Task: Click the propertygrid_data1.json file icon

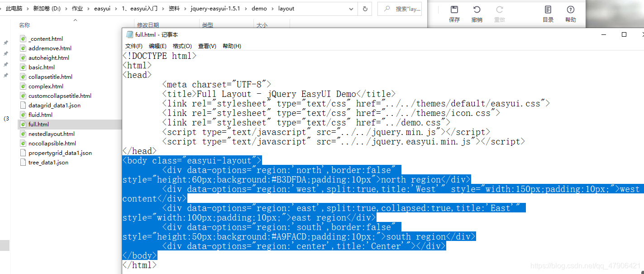Action: point(23,153)
